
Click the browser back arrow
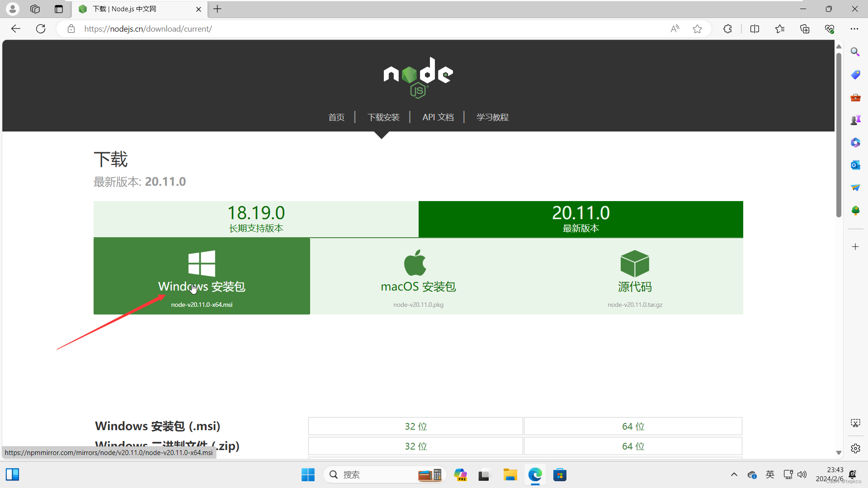point(16,29)
